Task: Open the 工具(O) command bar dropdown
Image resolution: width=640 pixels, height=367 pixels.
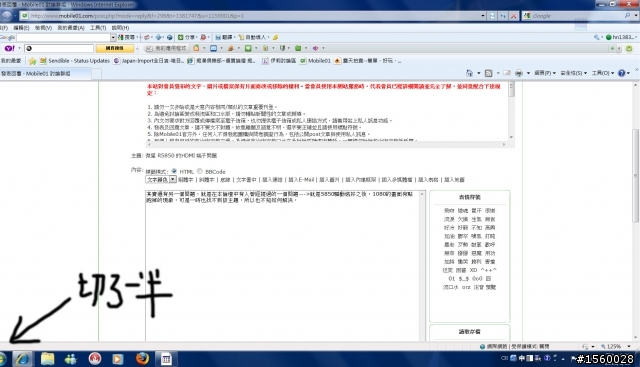Action: coord(603,73)
